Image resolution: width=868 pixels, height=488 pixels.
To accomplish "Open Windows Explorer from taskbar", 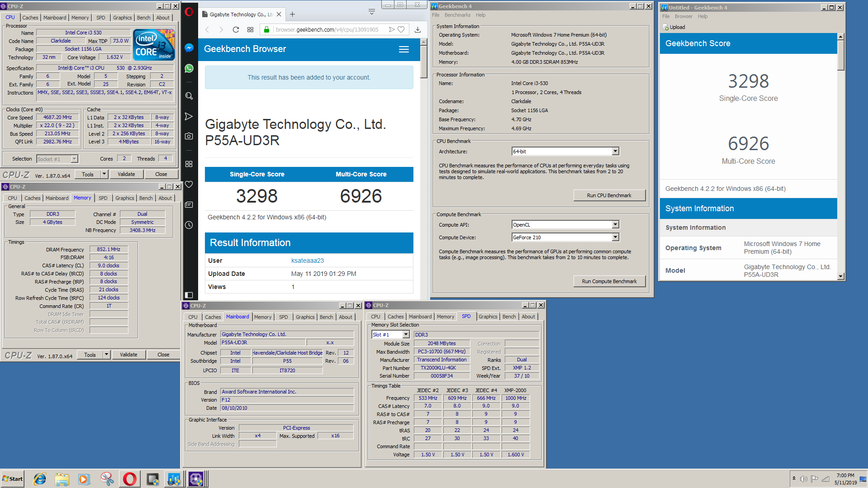I will 62,479.
